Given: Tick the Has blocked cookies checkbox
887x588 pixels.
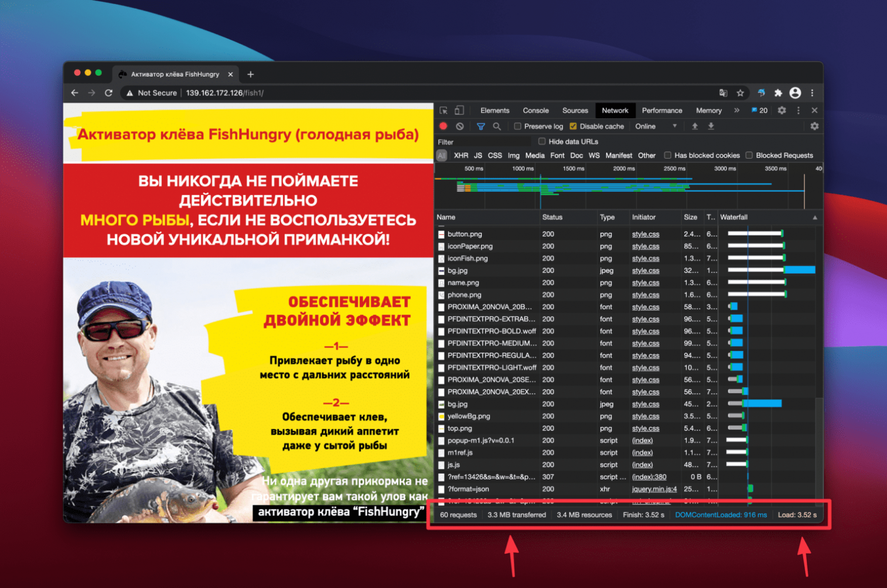Looking at the screenshot, I should 667,155.
